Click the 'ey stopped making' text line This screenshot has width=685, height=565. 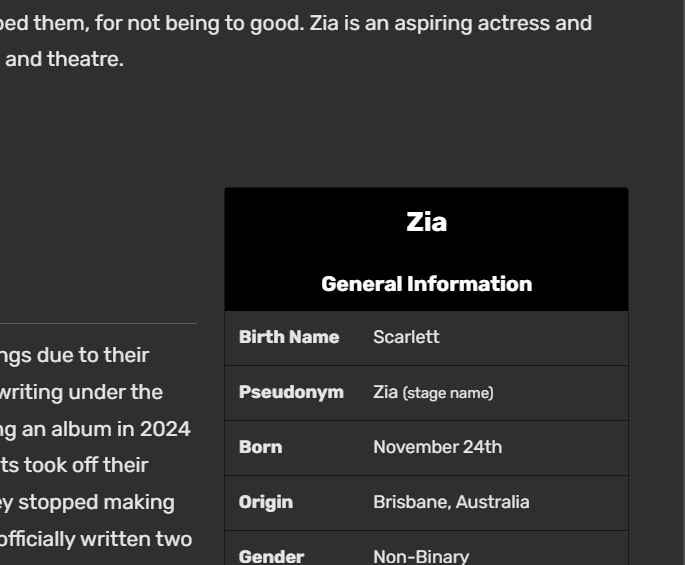(88, 467)
